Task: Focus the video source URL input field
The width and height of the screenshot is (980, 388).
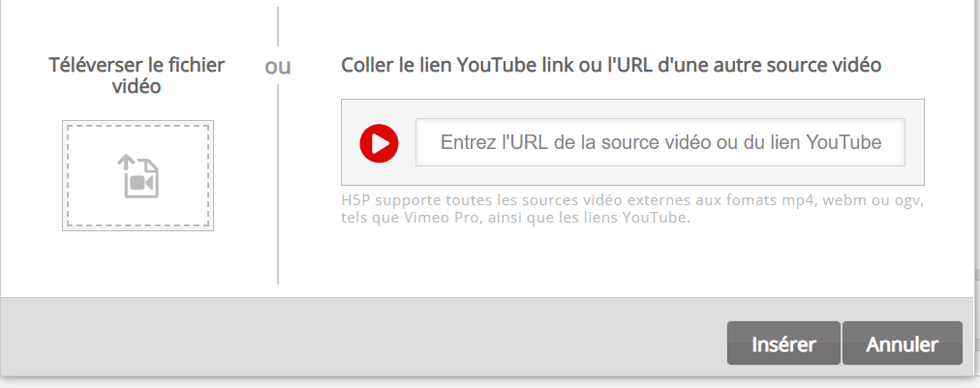Action: [x=660, y=142]
